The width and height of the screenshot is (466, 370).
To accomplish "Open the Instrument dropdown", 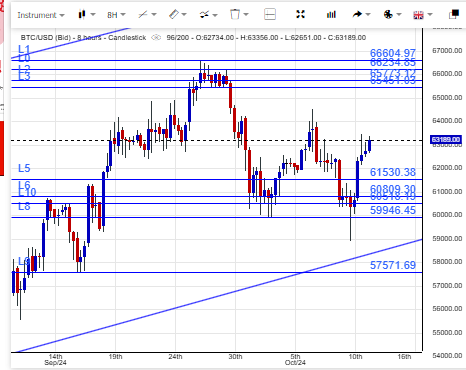I will pyautogui.click(x=41, y=15).
